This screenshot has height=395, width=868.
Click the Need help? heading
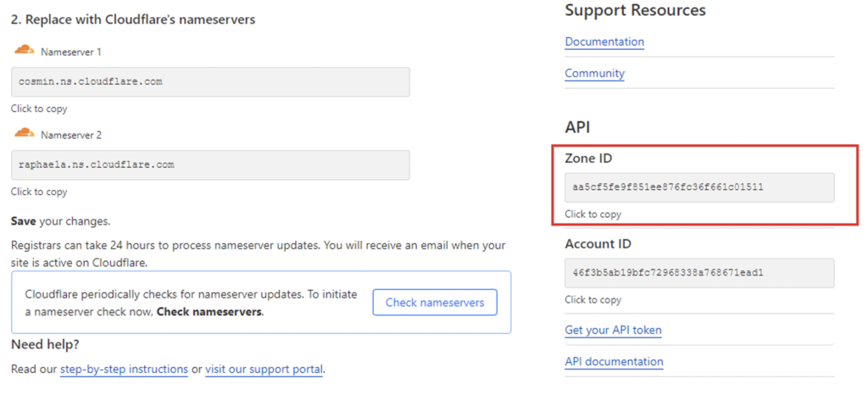click(45, 345)
